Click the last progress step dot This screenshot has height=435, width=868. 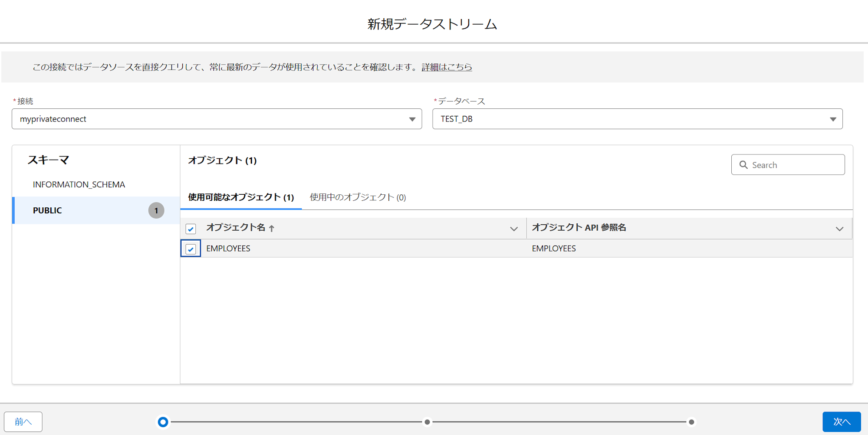click(691, 422)
